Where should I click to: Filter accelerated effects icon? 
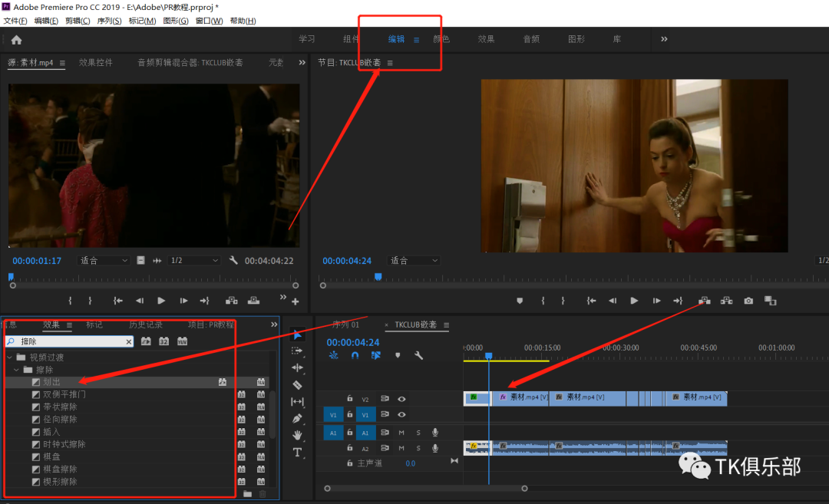tap(146, 342)
